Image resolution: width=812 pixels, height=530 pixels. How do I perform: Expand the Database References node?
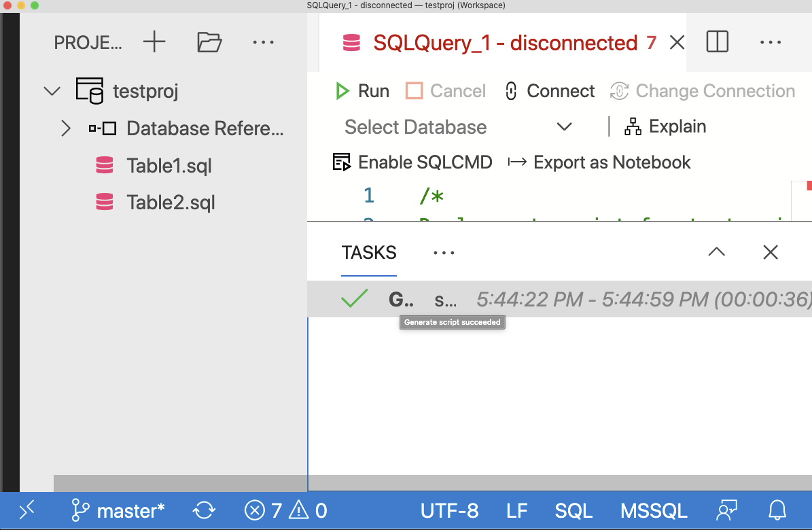pos(65,128)
